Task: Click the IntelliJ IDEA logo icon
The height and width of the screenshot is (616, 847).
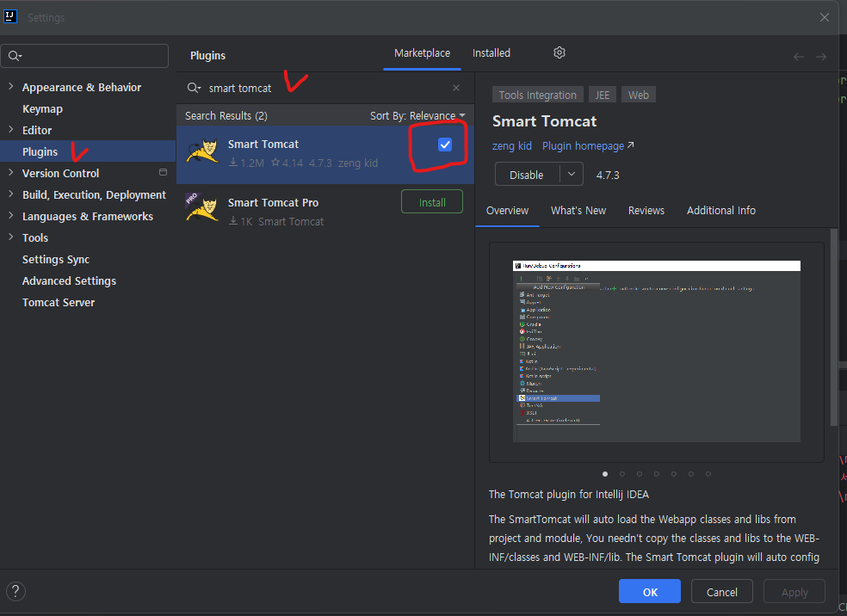Action: pos(10,16)
